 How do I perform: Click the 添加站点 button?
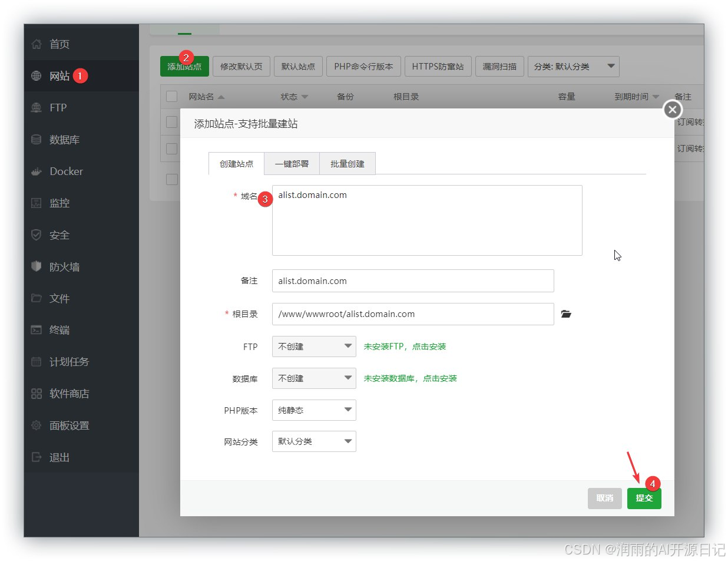pyautogui.click(x=184, y=67)
